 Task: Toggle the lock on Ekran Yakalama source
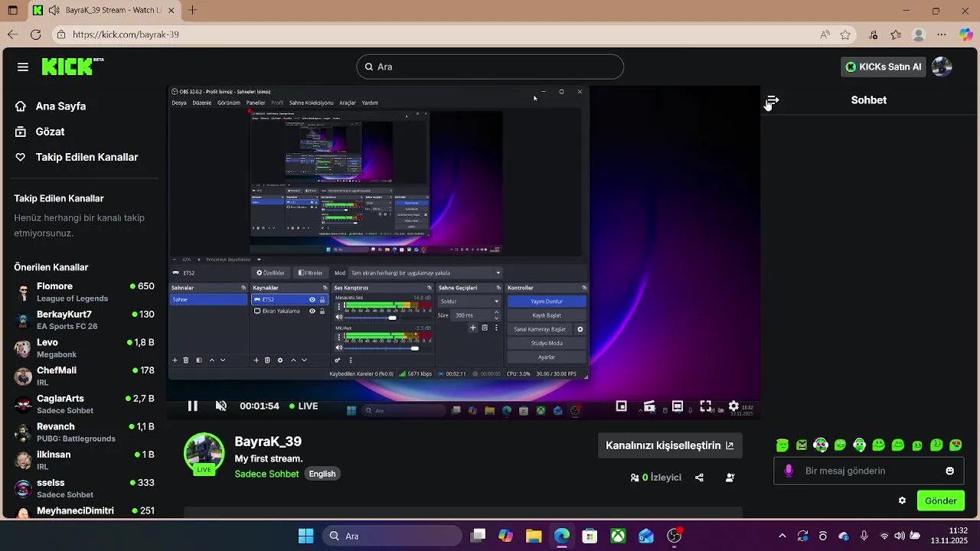(322, 311)
